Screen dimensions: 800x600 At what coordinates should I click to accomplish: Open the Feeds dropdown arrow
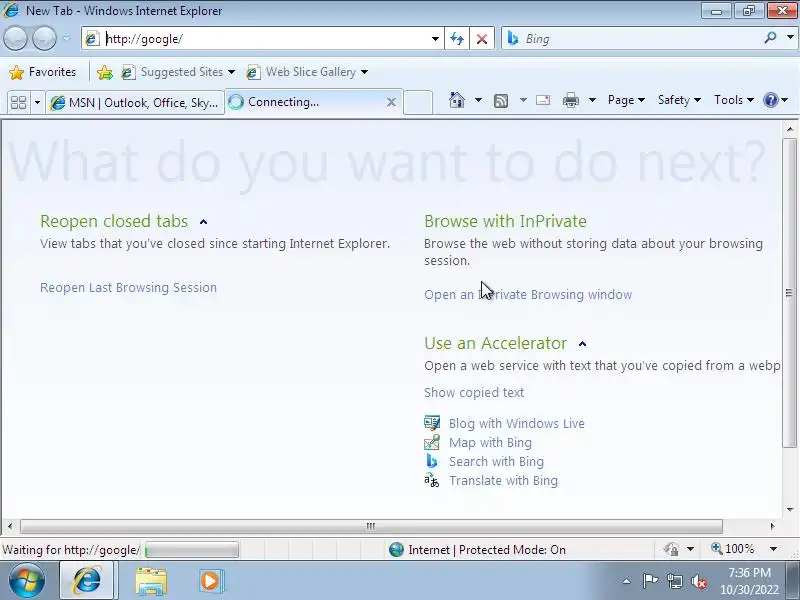523,100
